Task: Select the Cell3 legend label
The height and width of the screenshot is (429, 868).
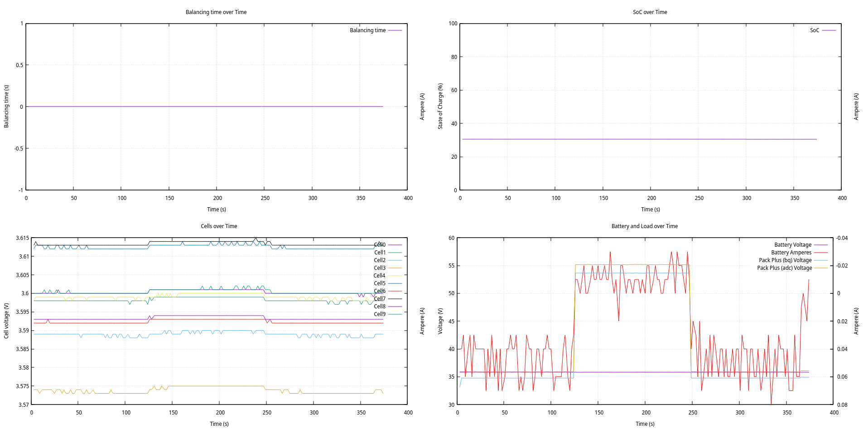Action: click(380, 268)
